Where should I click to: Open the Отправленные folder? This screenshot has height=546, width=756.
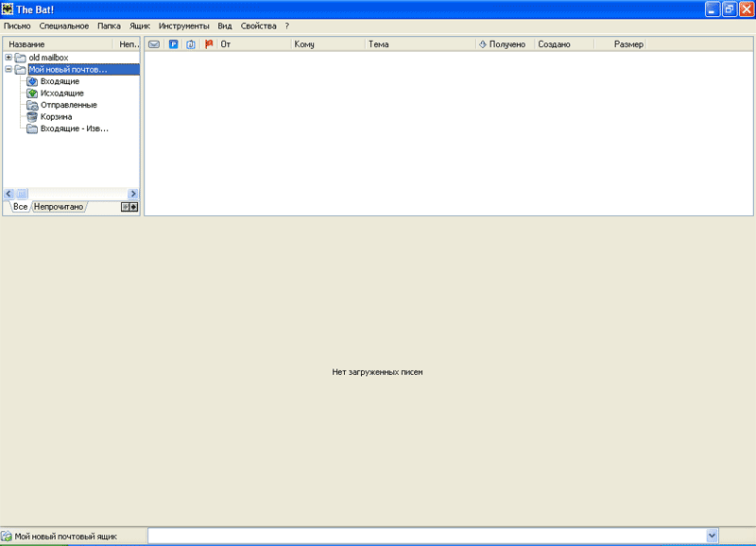click(x=68, y=105)
